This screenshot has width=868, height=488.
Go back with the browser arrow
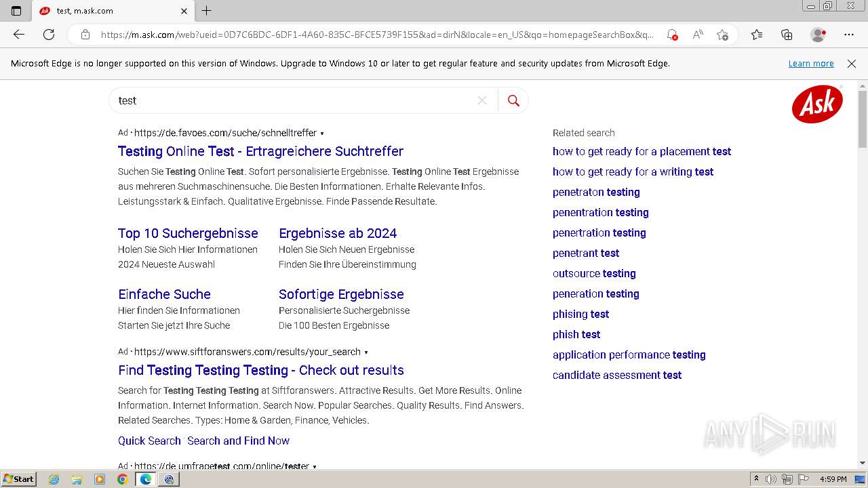point(19,35)
